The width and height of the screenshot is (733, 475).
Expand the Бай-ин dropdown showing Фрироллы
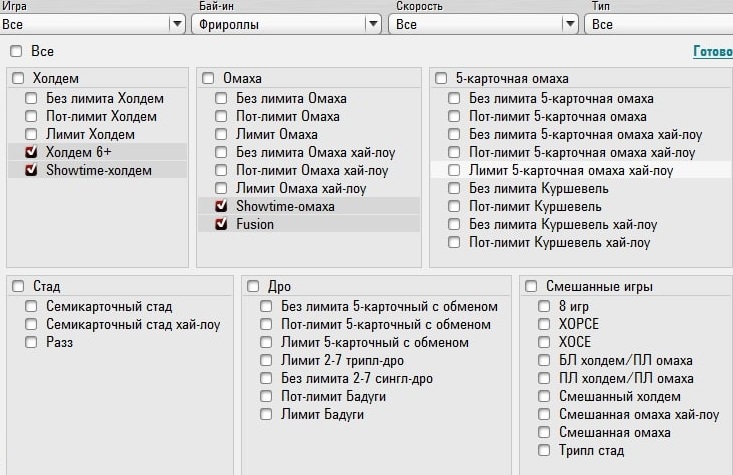click(373, 24)
